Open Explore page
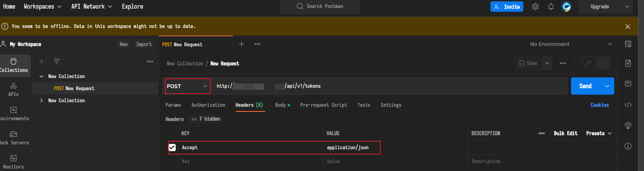 point(132,7)
